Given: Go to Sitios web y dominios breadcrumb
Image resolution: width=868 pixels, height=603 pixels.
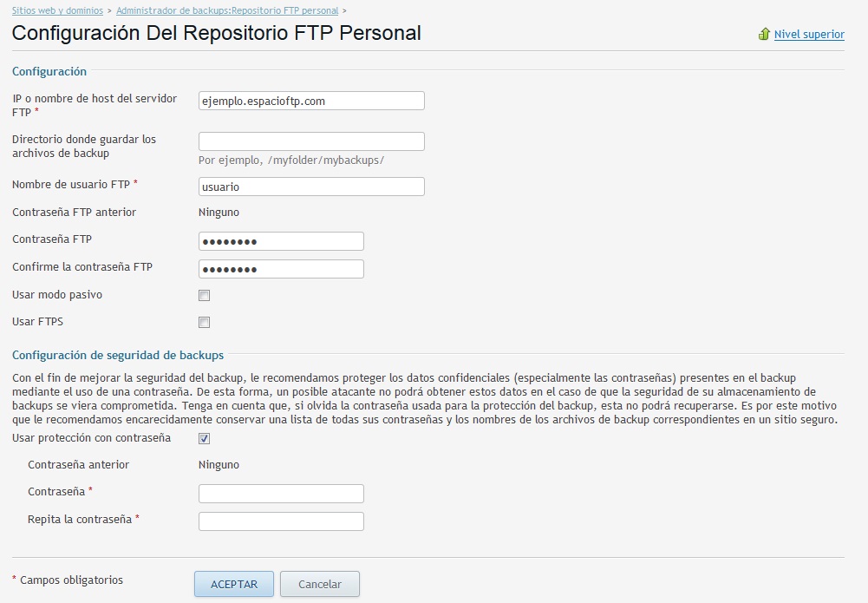Looking at the screenshot, I should (x=56, y=10).
